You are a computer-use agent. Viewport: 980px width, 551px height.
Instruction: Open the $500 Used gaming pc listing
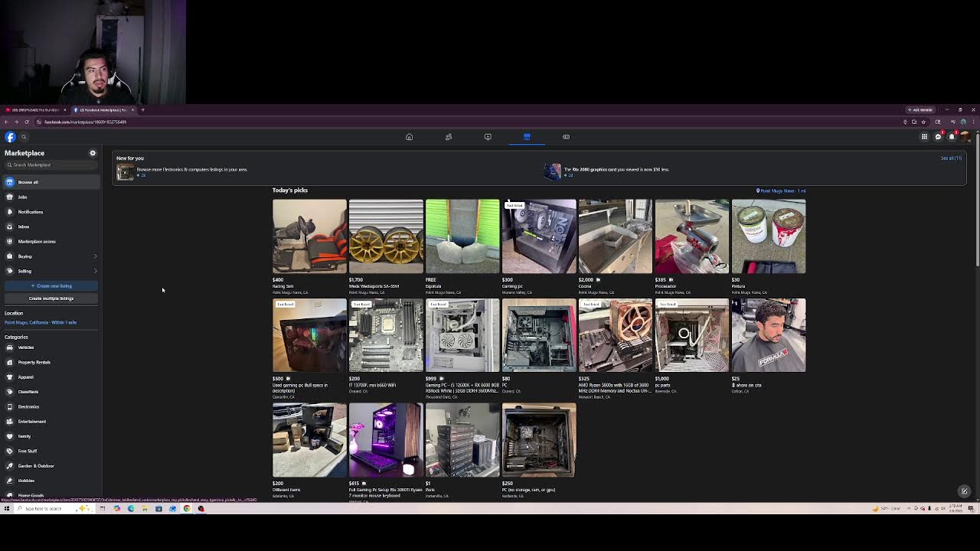pyautogui.click(x=309, y=348)
